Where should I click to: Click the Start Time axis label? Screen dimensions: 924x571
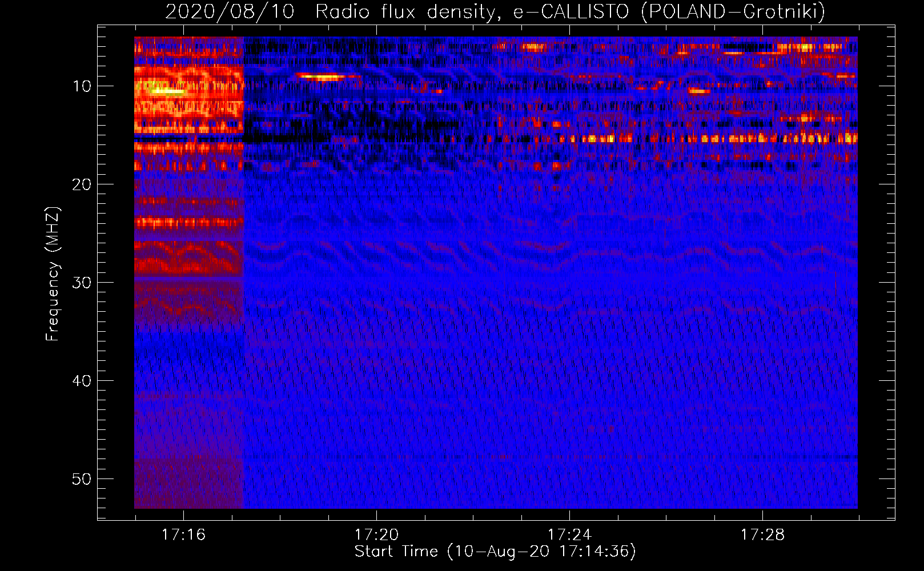[x=495, y=552]
